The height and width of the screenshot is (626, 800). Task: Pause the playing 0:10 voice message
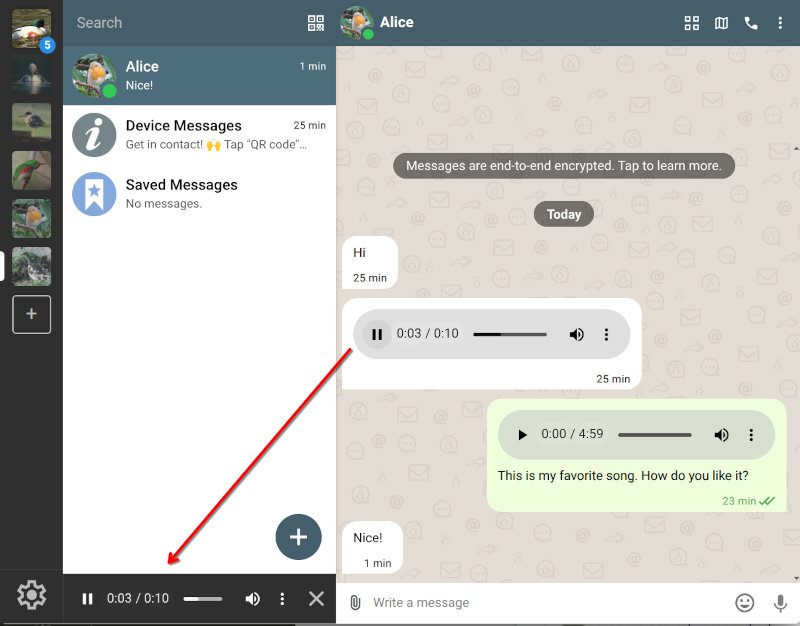coord(377,334)
